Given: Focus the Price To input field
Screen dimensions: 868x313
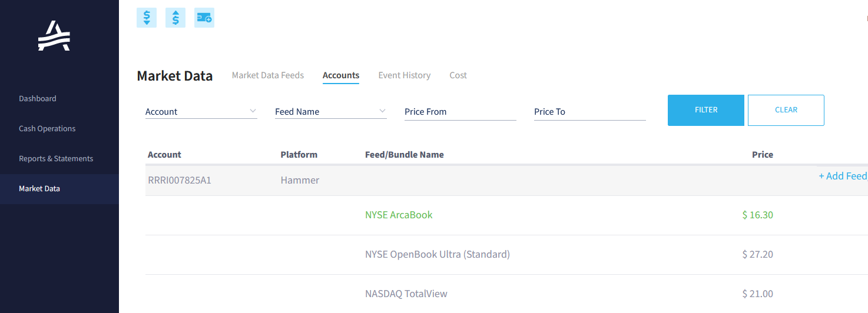Looking at the screenshot, I should [x=590, y=112].
